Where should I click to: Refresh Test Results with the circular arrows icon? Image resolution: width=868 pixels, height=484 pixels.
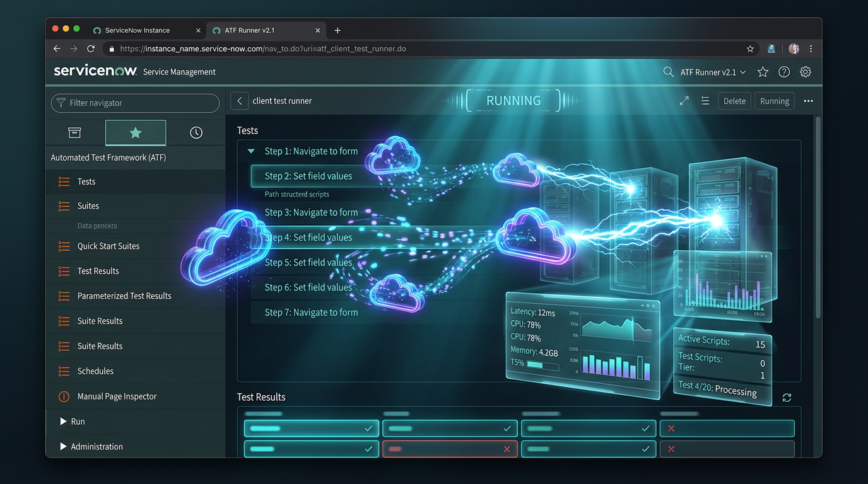[x=787, y=398]
